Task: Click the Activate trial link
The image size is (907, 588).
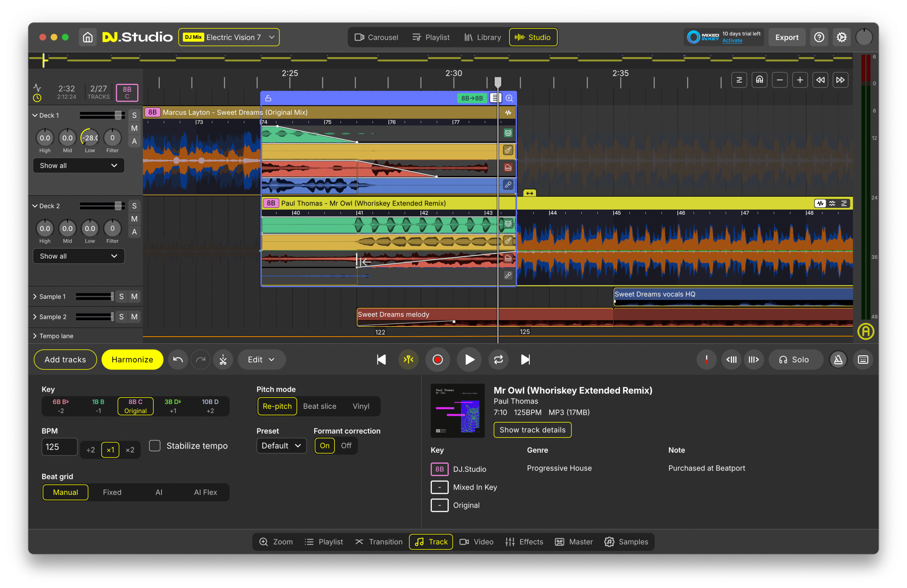Action: click(732, 41)
